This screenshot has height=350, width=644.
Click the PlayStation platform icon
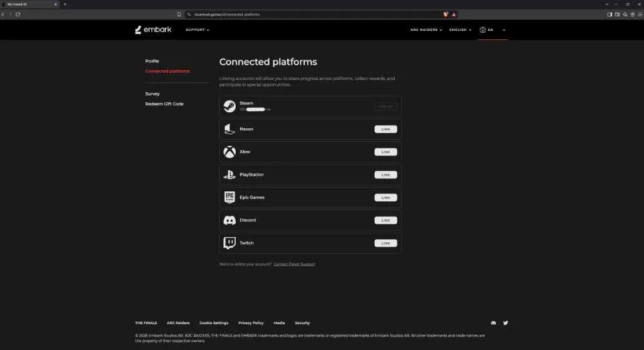(x=229, y=175)
